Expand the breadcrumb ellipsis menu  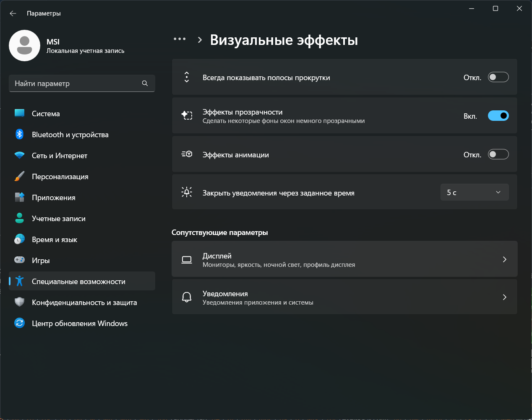180,39
